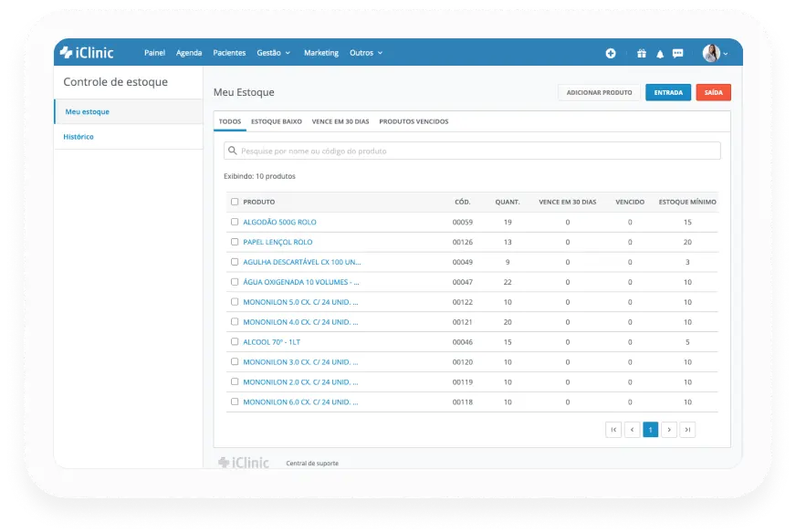Open the Marketing menu item

click(320, 53)
